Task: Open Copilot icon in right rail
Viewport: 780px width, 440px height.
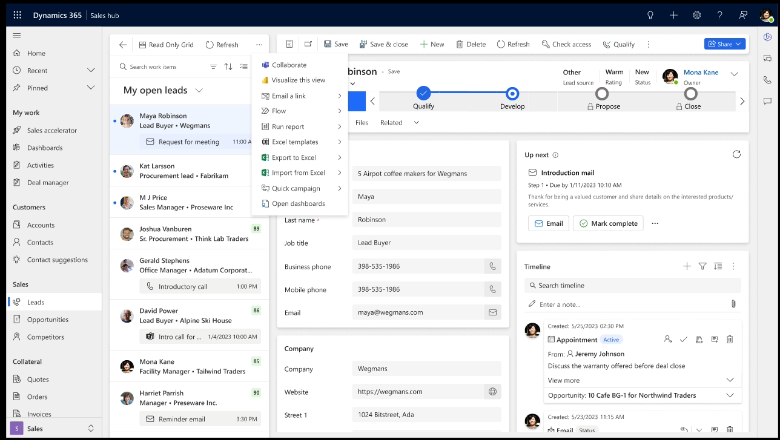Action: tap(768, 37)
